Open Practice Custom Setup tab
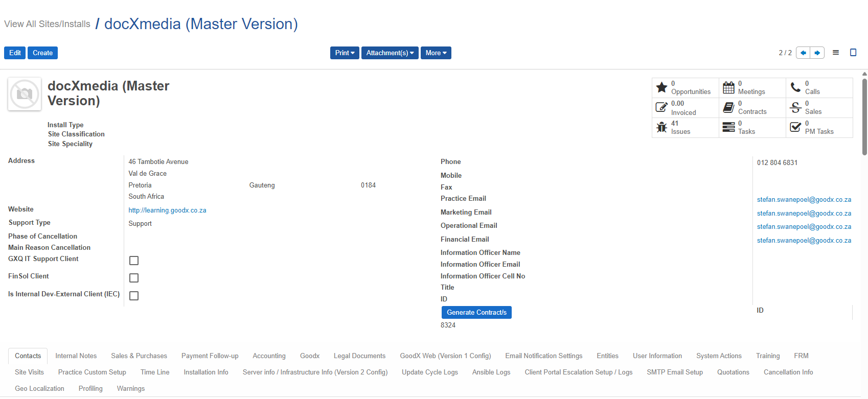Screen dimensions: 868x399 click(92, 372)
